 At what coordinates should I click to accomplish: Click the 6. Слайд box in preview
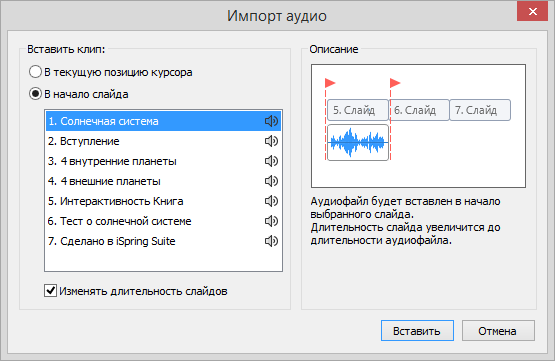419,110
